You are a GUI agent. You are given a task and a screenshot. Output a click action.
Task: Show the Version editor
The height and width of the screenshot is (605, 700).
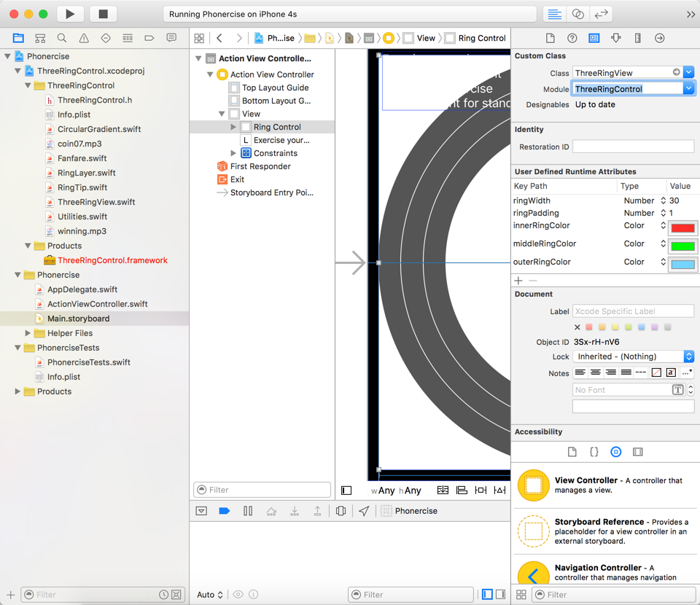(x=601, y=14)
